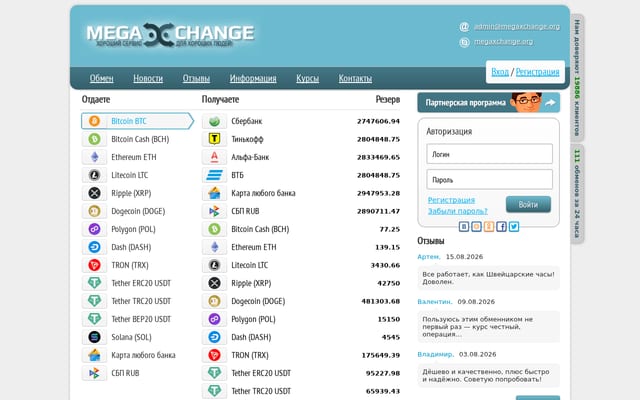Go to the Отзывы menu item
The height and width of the screenshot is (400, 640).
[196, 78]
